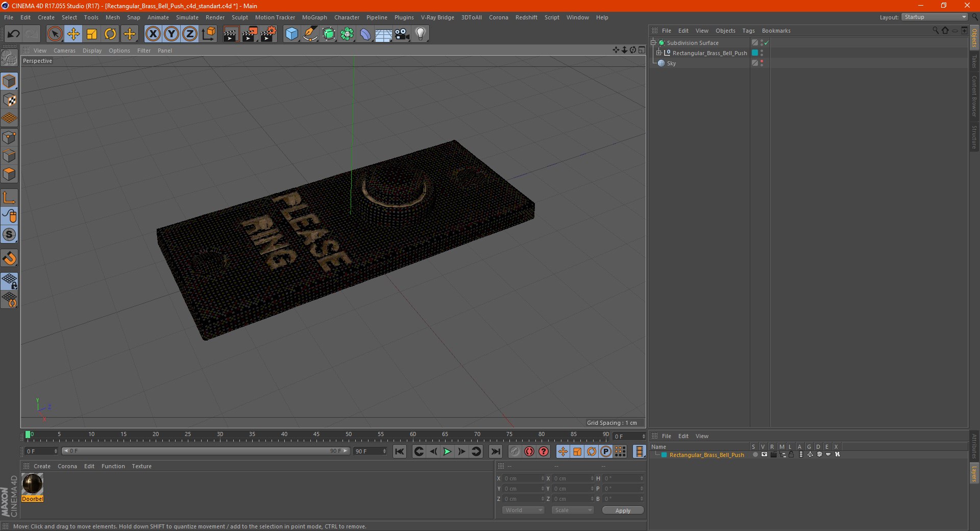Open timeline options filmstrip dropdown

pyautogui.click(x=639, y=451)
